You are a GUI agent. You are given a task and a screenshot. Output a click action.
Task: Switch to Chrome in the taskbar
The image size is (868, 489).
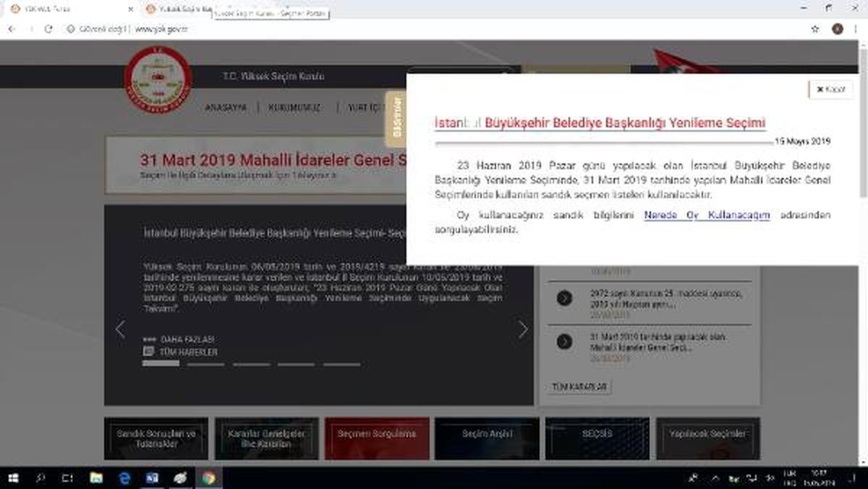click(x=208, y=478)
